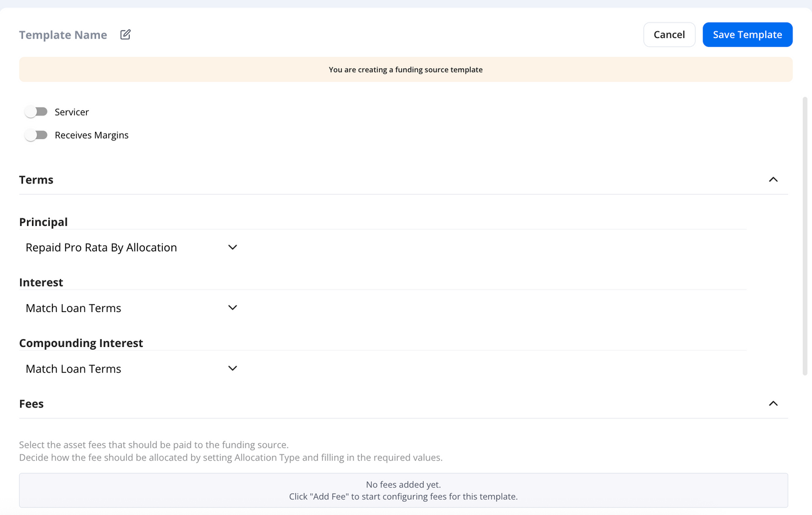This screenshot has width=812, height=515.
Task: Click the Fees section chevron
Action: [x=773, y=403]
